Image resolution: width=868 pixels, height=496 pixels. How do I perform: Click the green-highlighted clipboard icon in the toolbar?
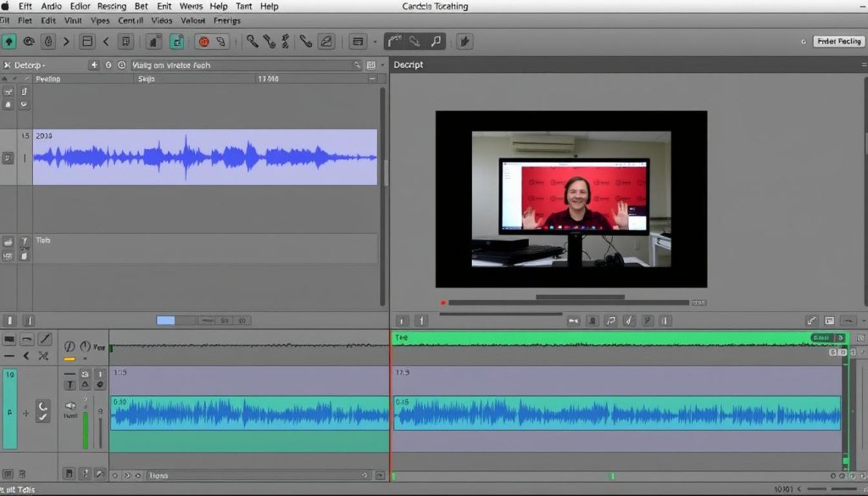point(177,41)
